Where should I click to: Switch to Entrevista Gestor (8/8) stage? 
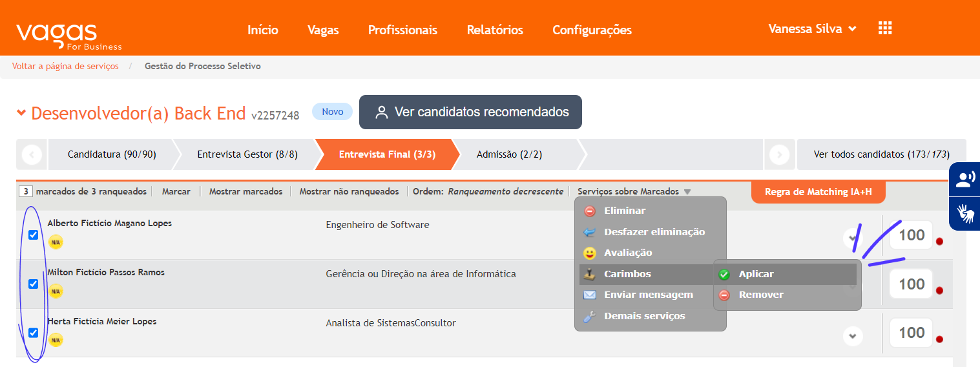[247, 154]
